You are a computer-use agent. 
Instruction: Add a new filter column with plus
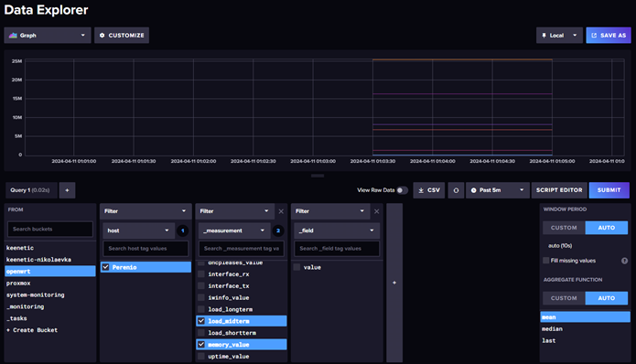pyautogui.click(x=394, y=283)
